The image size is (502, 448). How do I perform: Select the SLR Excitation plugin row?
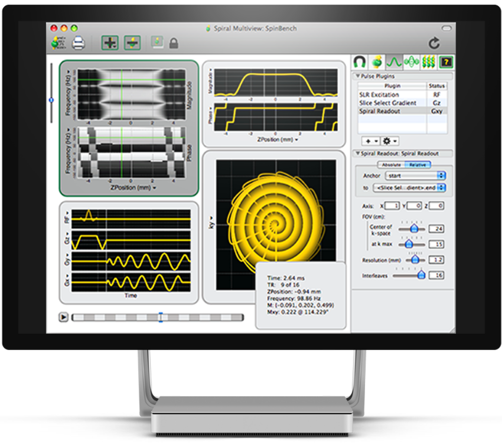tap(402, 95)
